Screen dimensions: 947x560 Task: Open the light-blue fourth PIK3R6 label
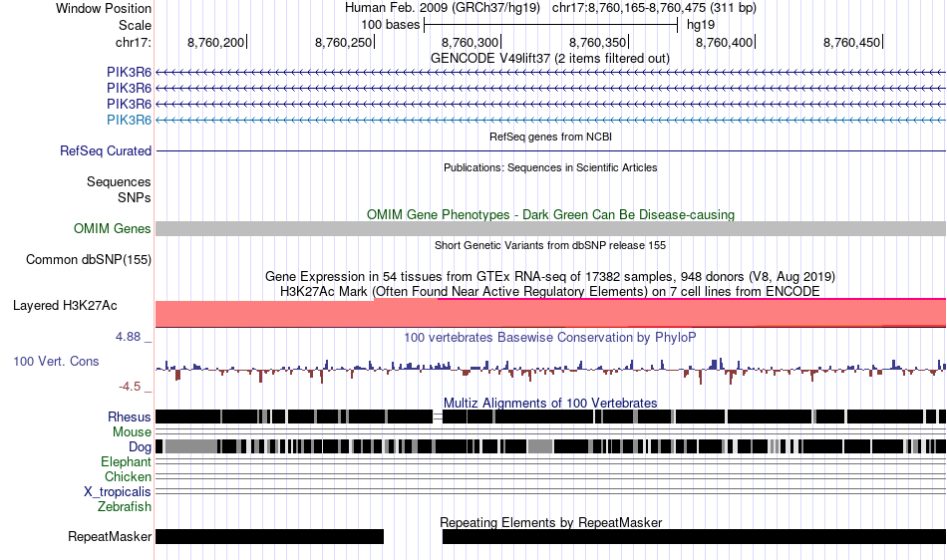[129, 121]
